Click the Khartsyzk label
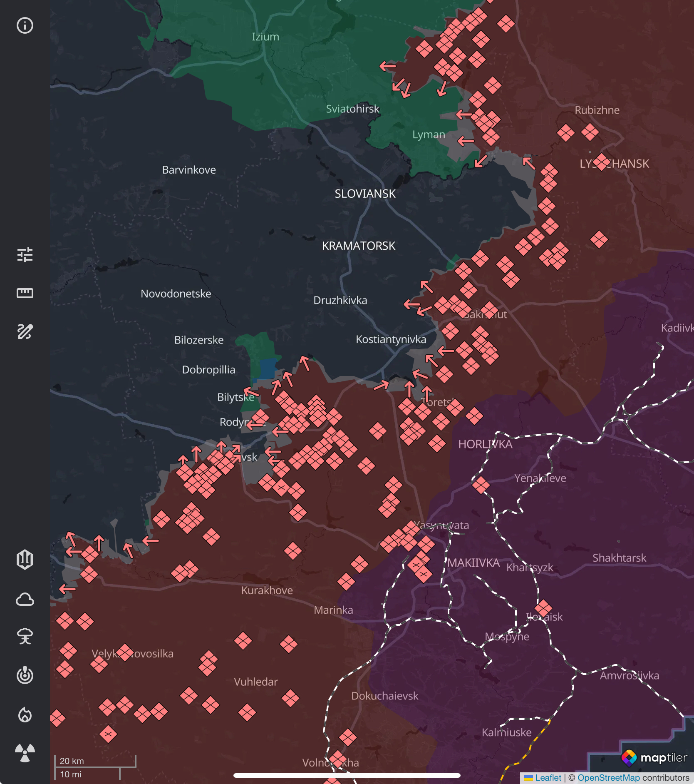The image size is (694, 784). [530, 567]
